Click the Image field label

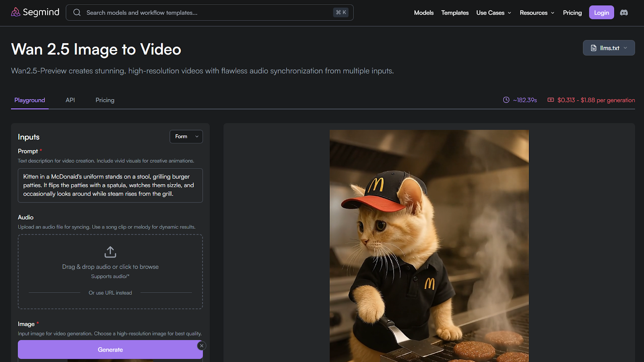[26, 324]
